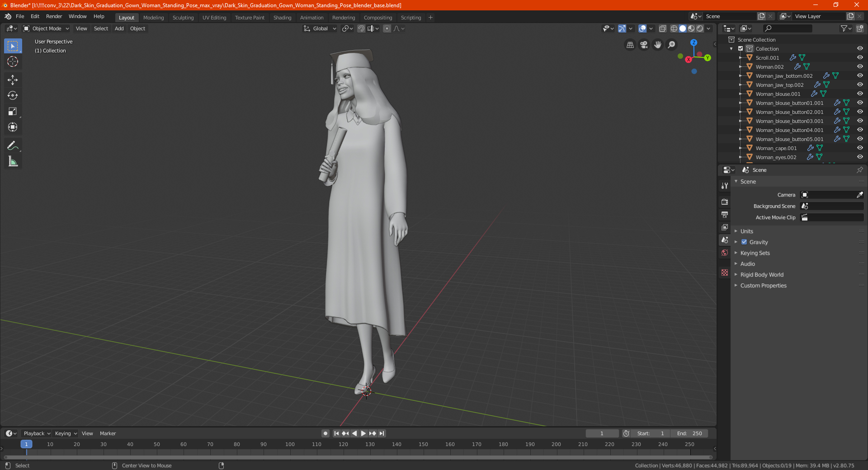Click the zoom view magnifier icon
Screen dimensions: 868x470
672,45
